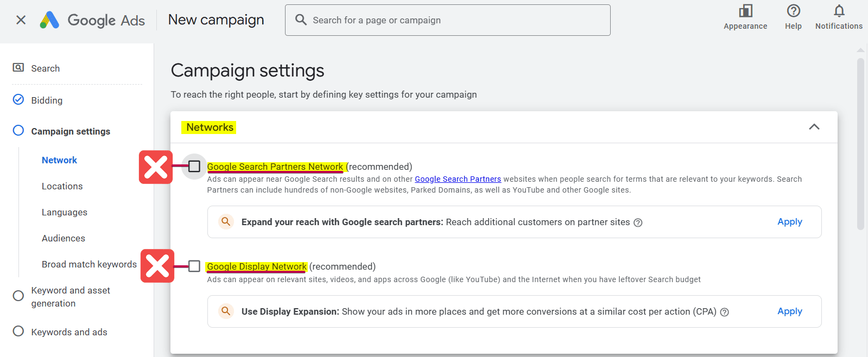Click the Search campaign type icon in sidebar
This screenshot has height=357, width=868.
[x=18, y=68]
